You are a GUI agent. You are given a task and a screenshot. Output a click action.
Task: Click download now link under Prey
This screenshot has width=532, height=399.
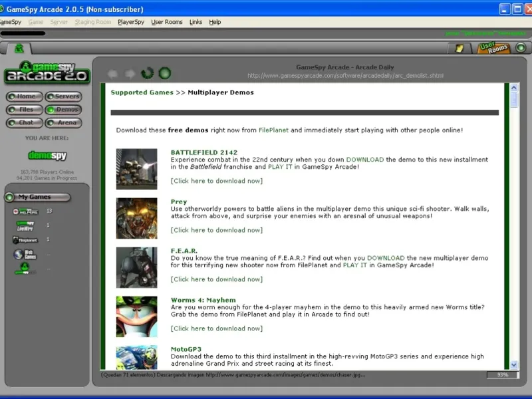pyautogui.click(x=217, y=230)
